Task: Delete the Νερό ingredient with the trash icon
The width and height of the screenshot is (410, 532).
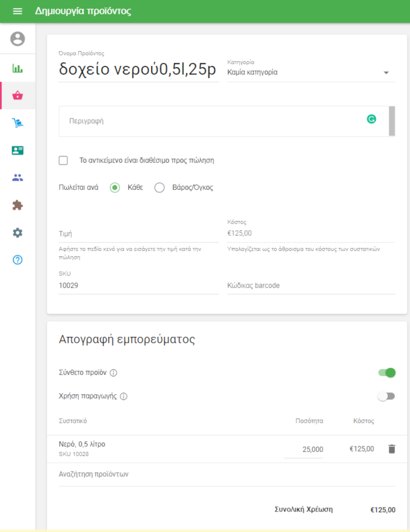Action: coord(392,448)
